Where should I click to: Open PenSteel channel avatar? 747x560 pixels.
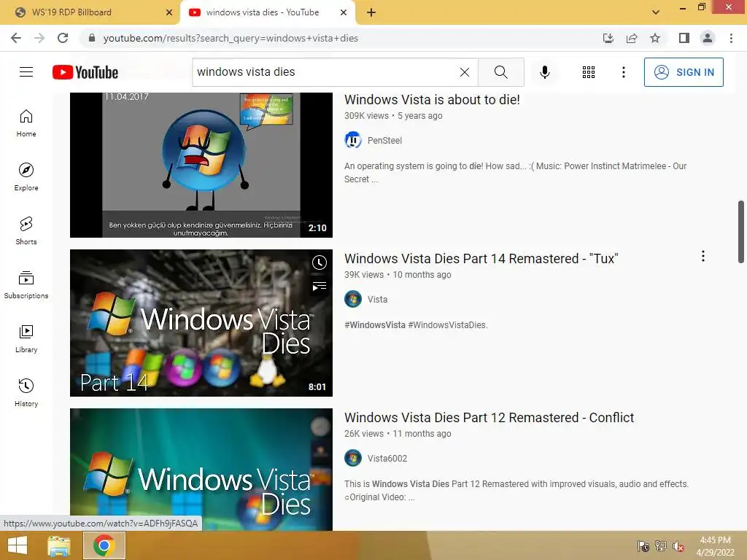coord(353,140)
